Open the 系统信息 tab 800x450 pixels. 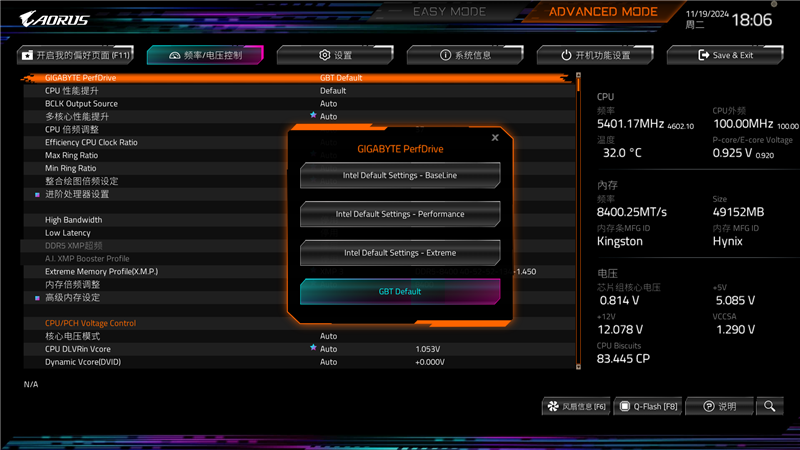pos(465,55)
